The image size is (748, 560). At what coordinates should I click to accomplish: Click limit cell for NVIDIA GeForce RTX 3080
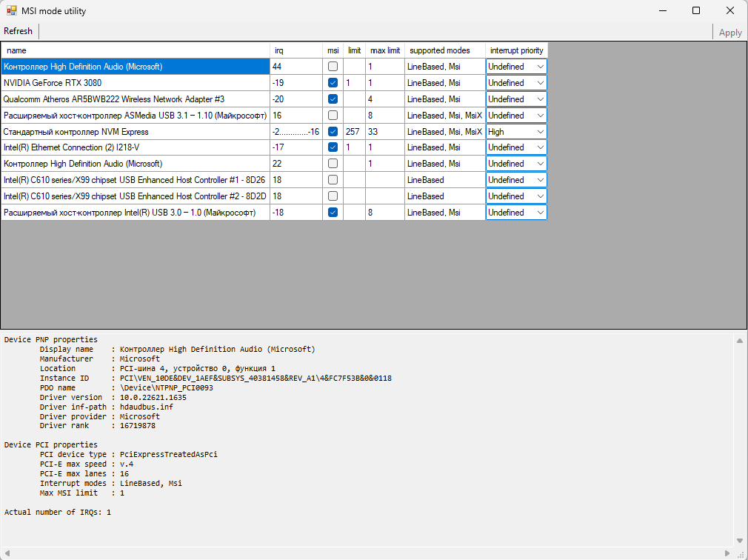click(355, 83)
